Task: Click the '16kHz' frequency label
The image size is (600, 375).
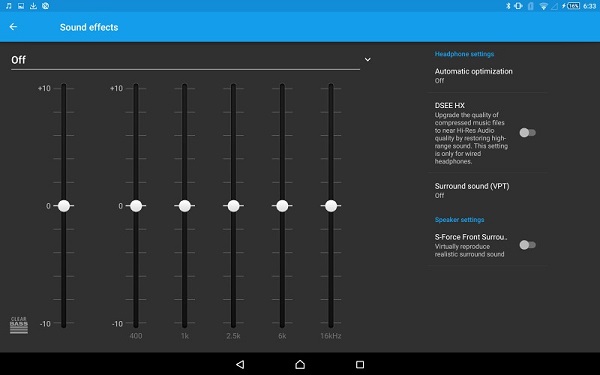Action: point(331,336)
